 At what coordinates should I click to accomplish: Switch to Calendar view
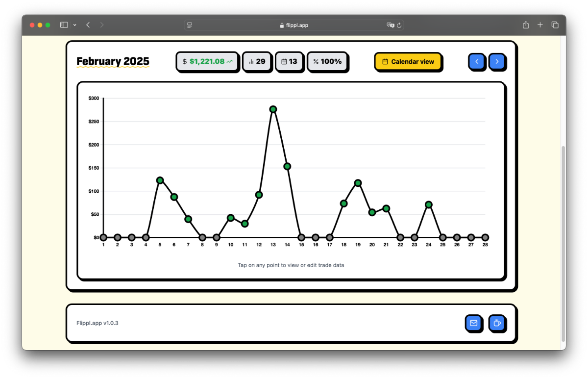tap(408, 61)
